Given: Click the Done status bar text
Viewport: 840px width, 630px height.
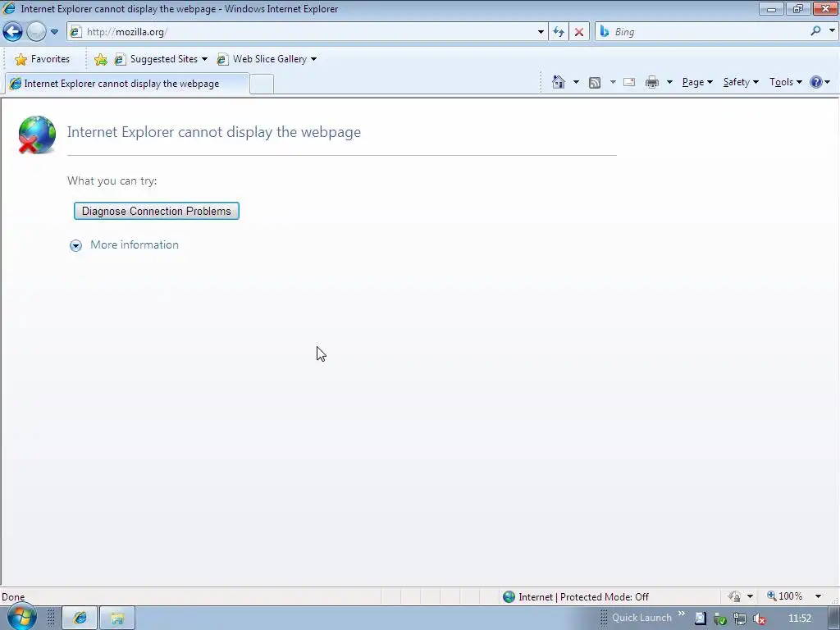Looking at the screenshot, I should tap(13, 597).
